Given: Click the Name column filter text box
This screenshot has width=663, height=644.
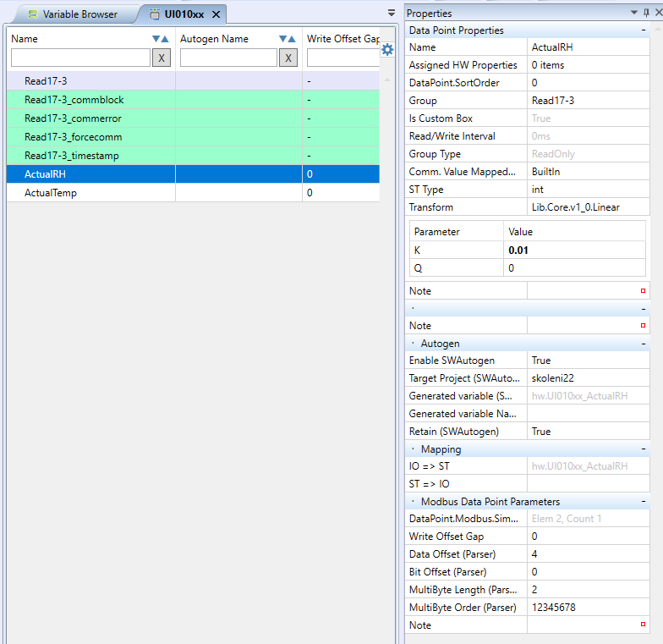Looking at the screenshot, I should coord(80,58).
